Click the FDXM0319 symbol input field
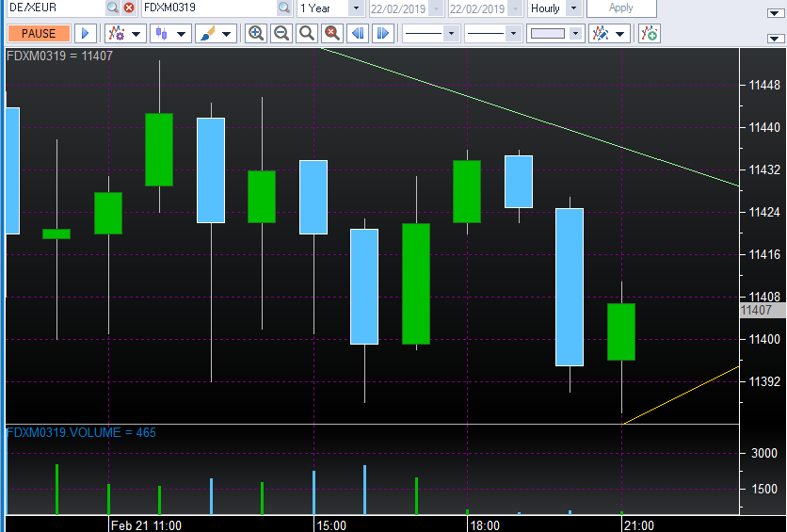 point(207,8)
